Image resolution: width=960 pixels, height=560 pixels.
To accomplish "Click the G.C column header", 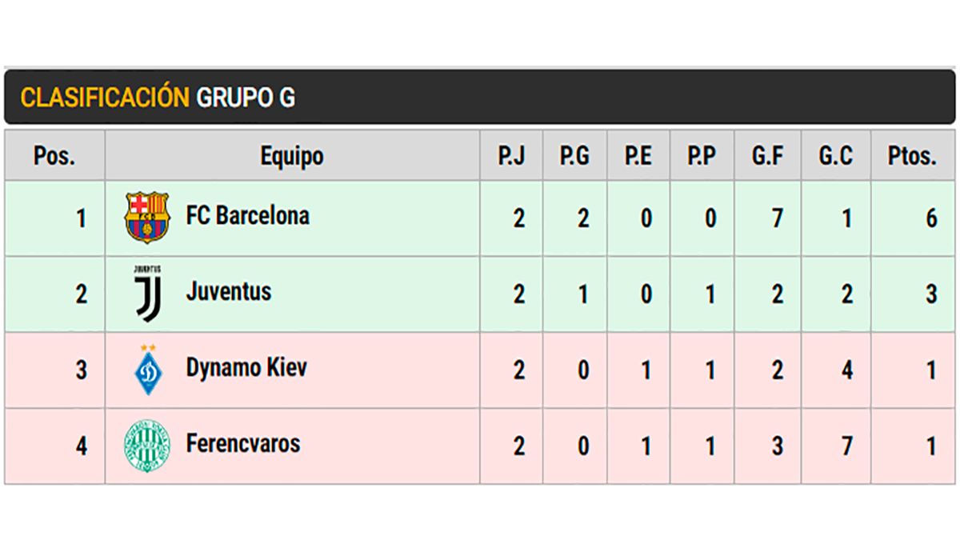I will [835, 156].
